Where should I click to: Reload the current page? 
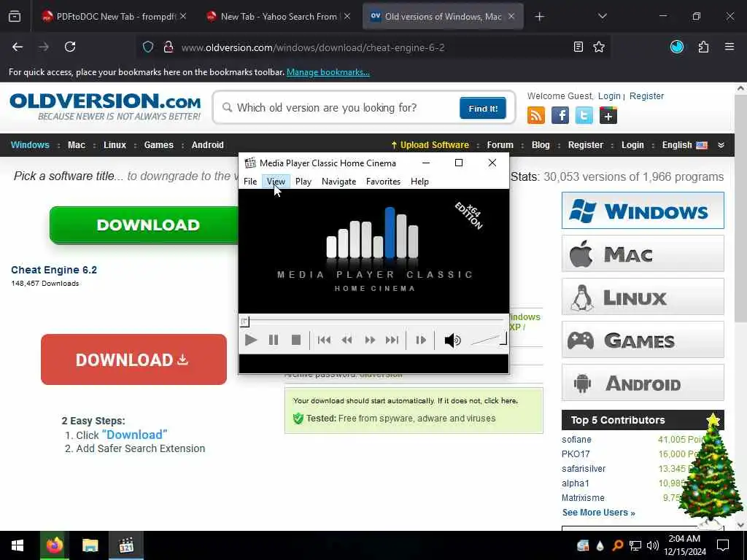click(70, 47)
